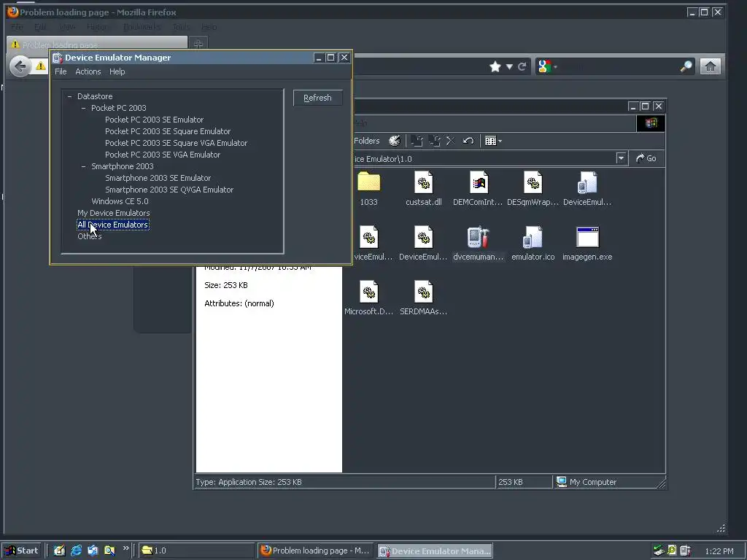Click the Refresh button
Image resolution: width=747 pixels, height=560 pixels.
point(318,98)
